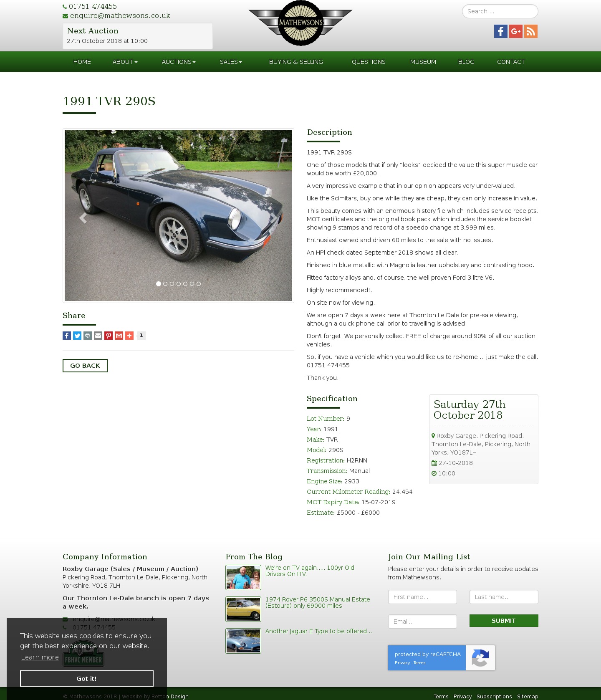Image resolution: width=601 pixels, height=700 pixels.
Task: Open the footer Privacy link
Action: [462, 697]
